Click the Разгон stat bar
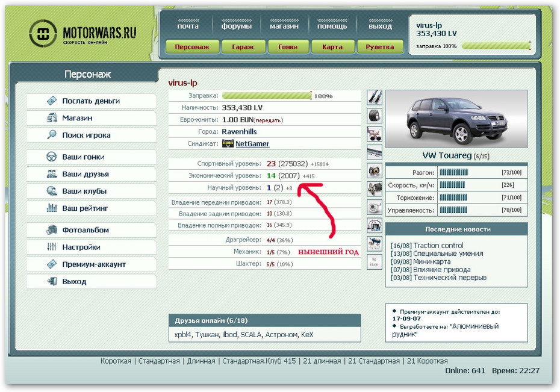The width and height of the screenshot is (560, 392). coord(453,172)
